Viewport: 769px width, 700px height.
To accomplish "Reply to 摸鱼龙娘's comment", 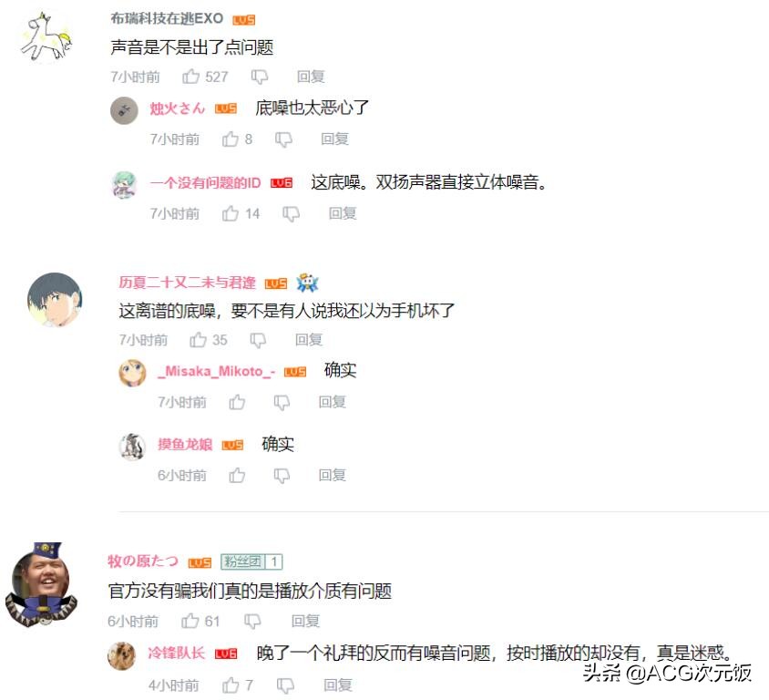I will [332, 475].
